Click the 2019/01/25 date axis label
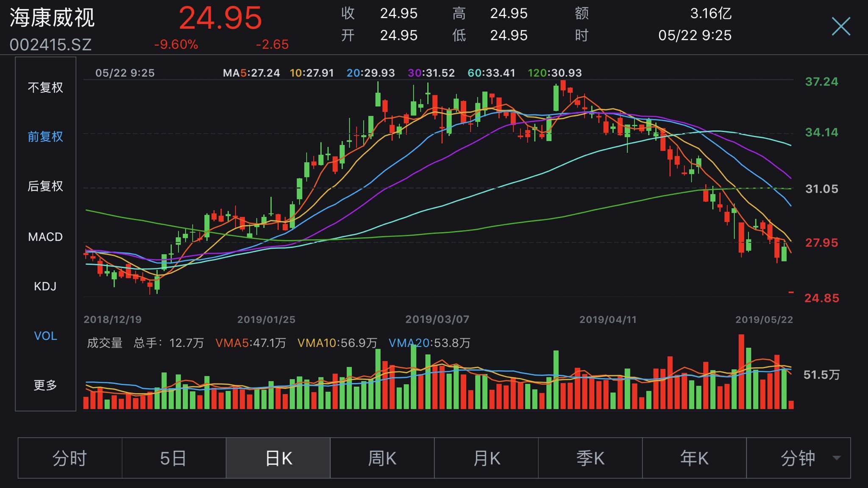Image resolution: width=868 pixels, height=488 pixels. [266, 319]
